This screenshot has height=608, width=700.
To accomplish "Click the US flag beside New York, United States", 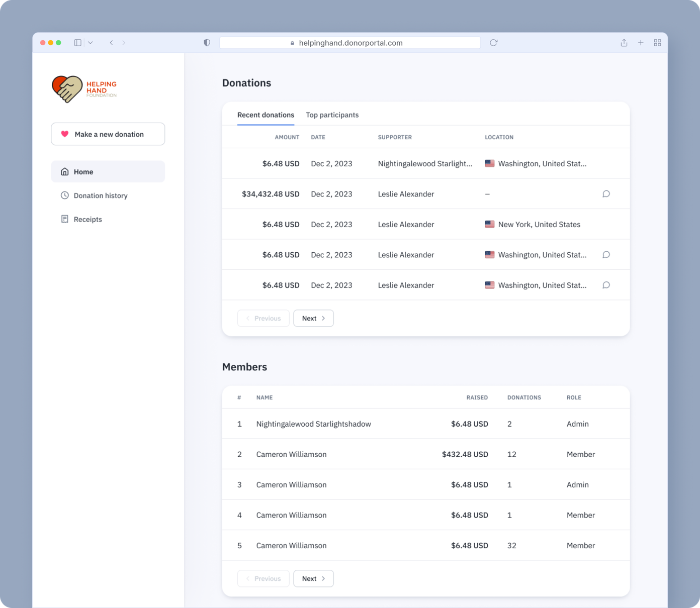I will pos(489,224).
